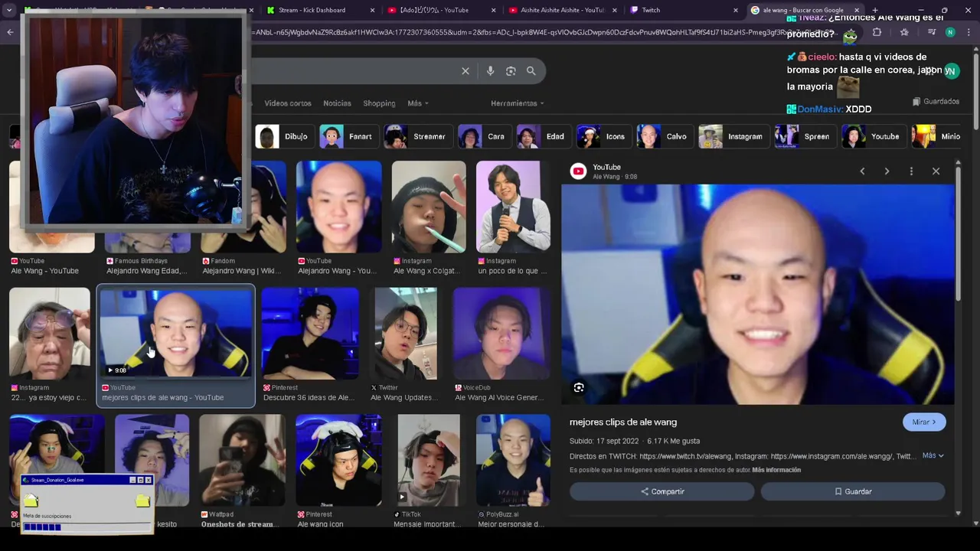980x551 pixels.
Task: Open 'Ale wang icon' Pinterest thumbnail
Action: [338, 460]
